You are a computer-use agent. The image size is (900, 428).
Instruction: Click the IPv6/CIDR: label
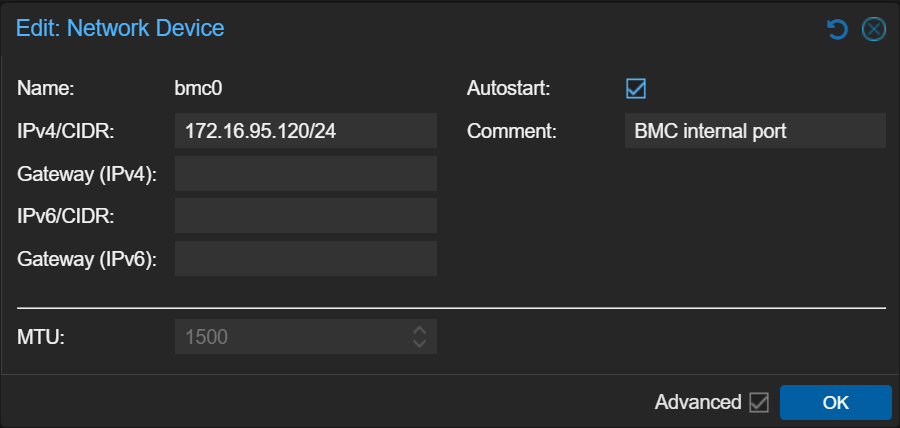(66, 216)
